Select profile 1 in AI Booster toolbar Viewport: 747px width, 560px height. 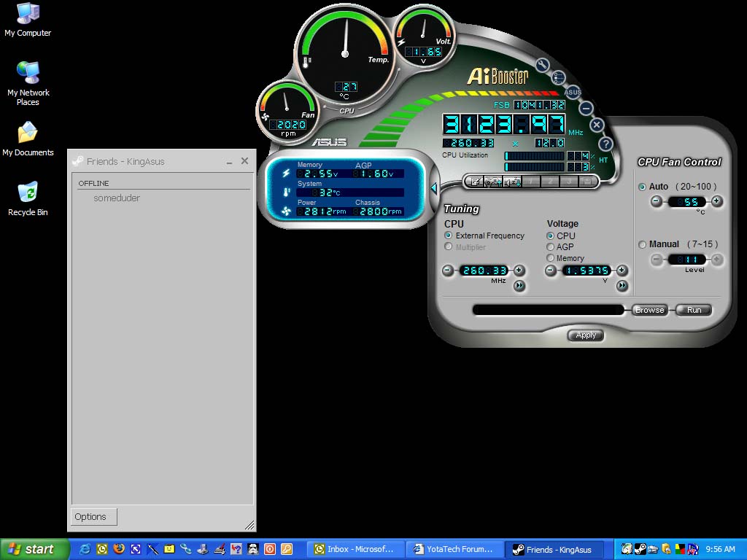coord(531,182)
